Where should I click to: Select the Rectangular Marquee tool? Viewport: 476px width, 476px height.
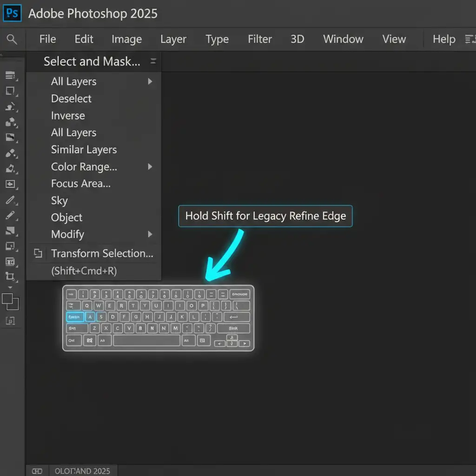point(10,91)
